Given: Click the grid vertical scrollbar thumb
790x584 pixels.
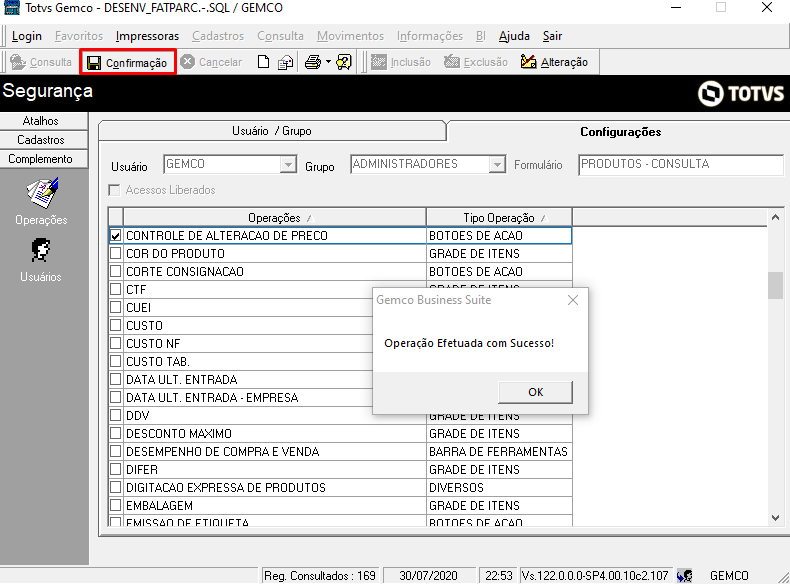Looking at the screenshot, I should coord(775,285).
